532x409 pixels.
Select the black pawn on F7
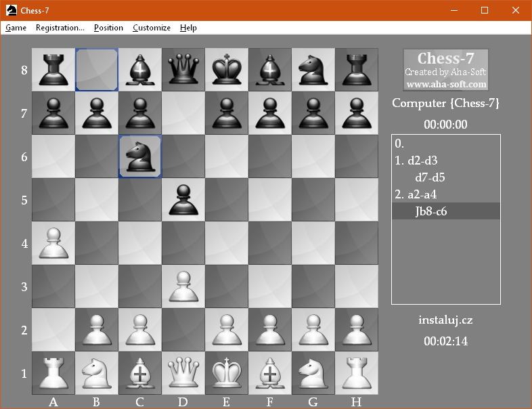[270, 113]
